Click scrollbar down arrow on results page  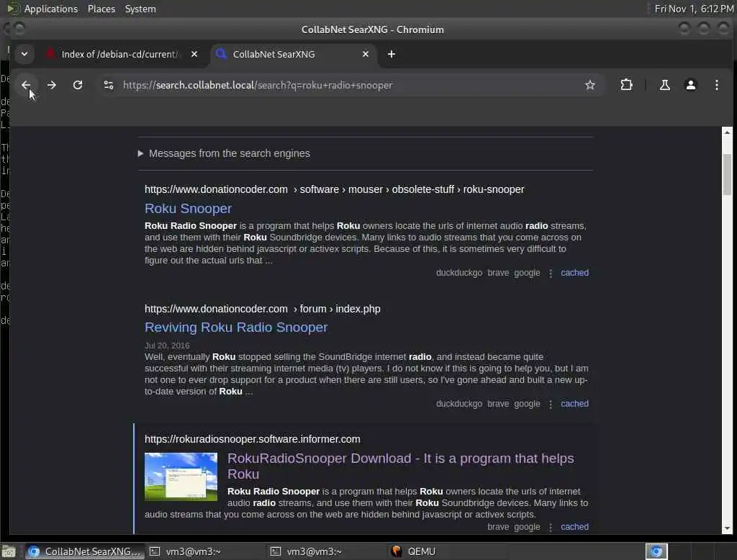pos(727,528)
